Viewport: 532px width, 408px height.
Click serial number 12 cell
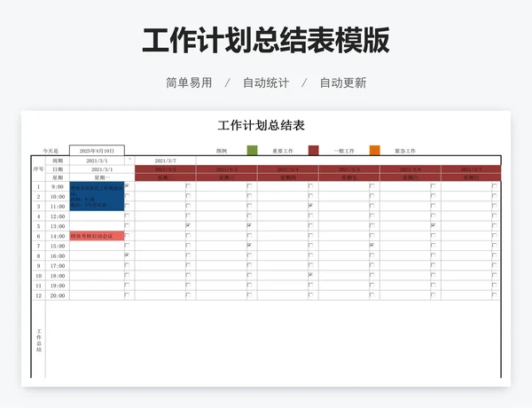click(x=38, y=295)
